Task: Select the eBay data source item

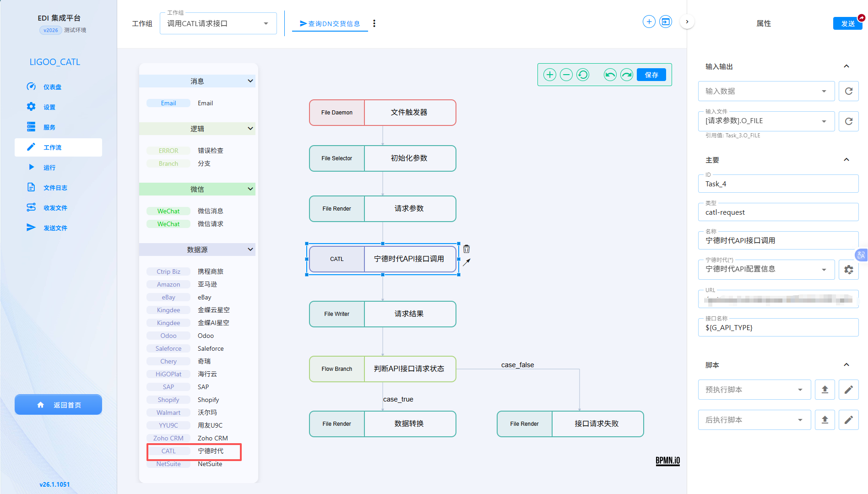Action: coord(168,297)
